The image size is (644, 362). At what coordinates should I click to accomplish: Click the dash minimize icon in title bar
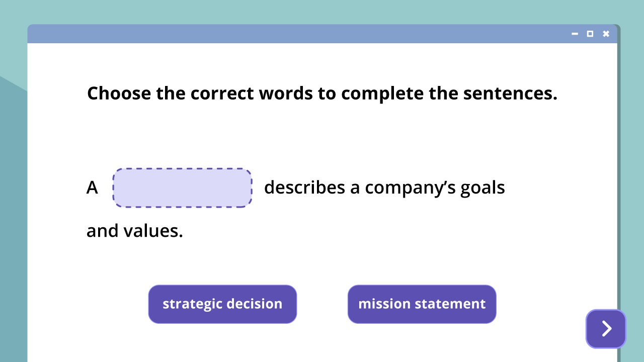(575, 34)
